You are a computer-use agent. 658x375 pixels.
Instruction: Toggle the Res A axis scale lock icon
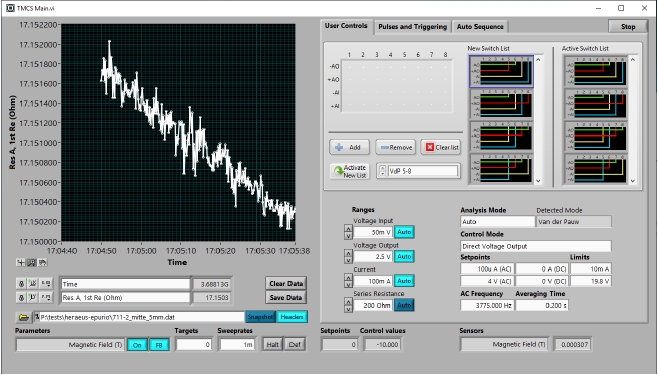tap(21, 297)
